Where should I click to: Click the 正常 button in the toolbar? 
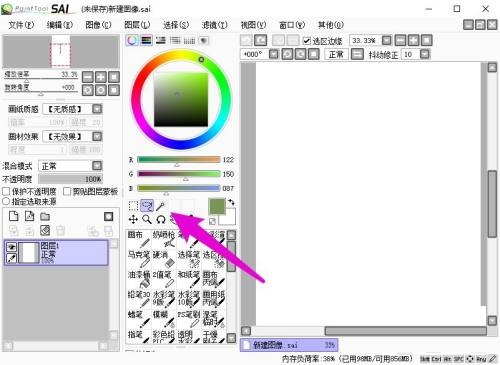click(336, 54)
